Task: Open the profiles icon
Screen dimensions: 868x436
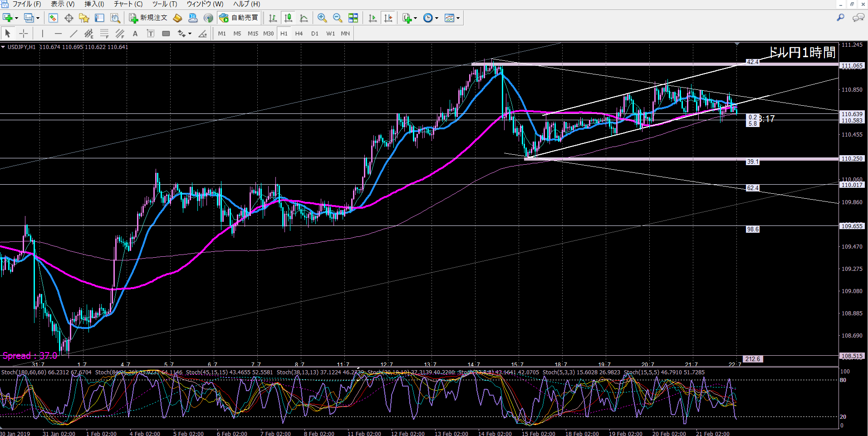Action: coord(29,18)
